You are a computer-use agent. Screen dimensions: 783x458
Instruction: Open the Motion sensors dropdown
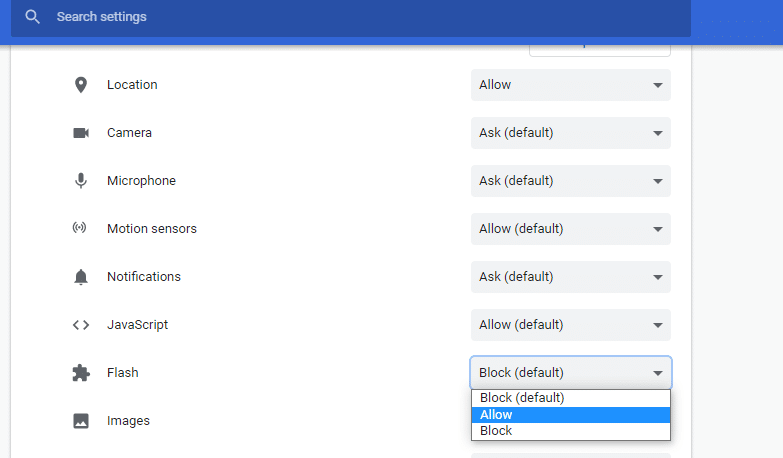[570, 229]
